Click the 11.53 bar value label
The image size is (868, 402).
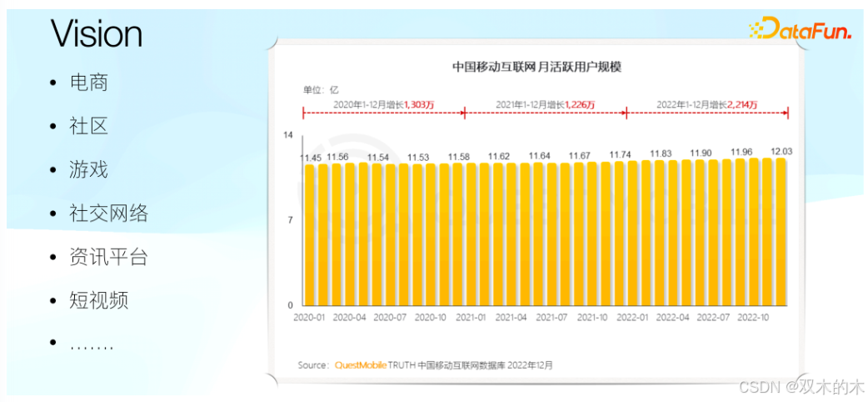tap(418, 158)
